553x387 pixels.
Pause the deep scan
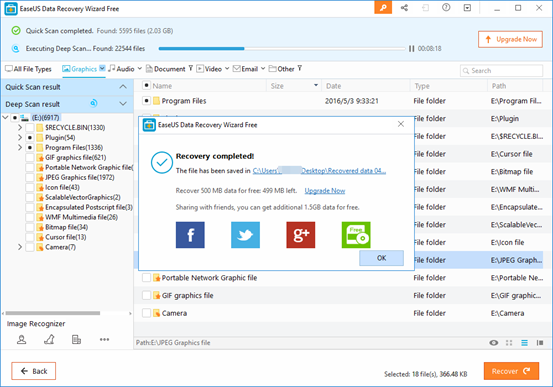[411, 49]
